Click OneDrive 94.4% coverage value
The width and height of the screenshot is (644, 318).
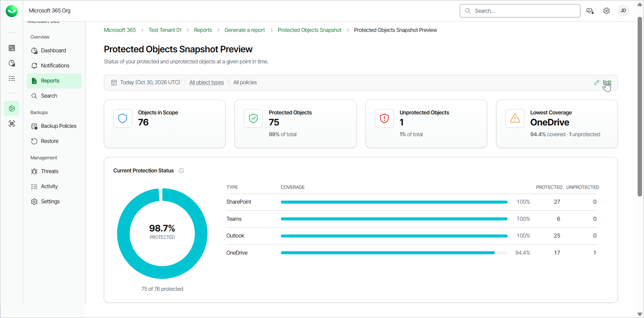point(523,253)
